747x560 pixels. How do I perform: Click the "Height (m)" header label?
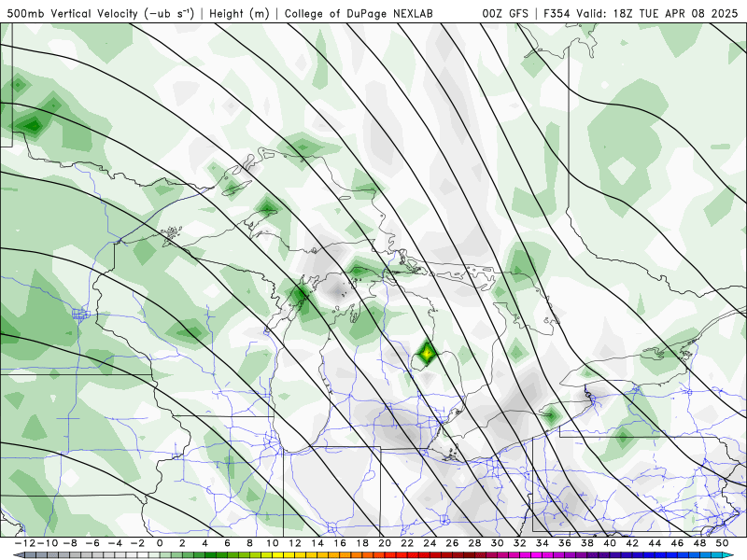click(239, 14)
